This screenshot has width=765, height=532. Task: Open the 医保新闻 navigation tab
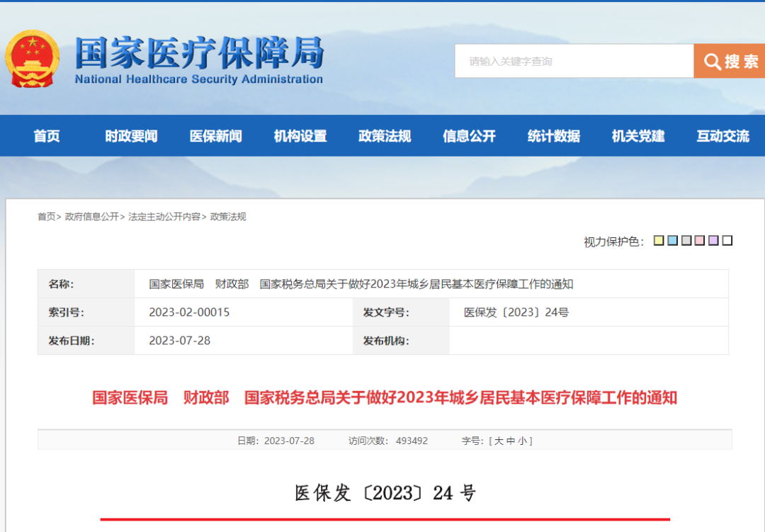(x=215, y=136)
